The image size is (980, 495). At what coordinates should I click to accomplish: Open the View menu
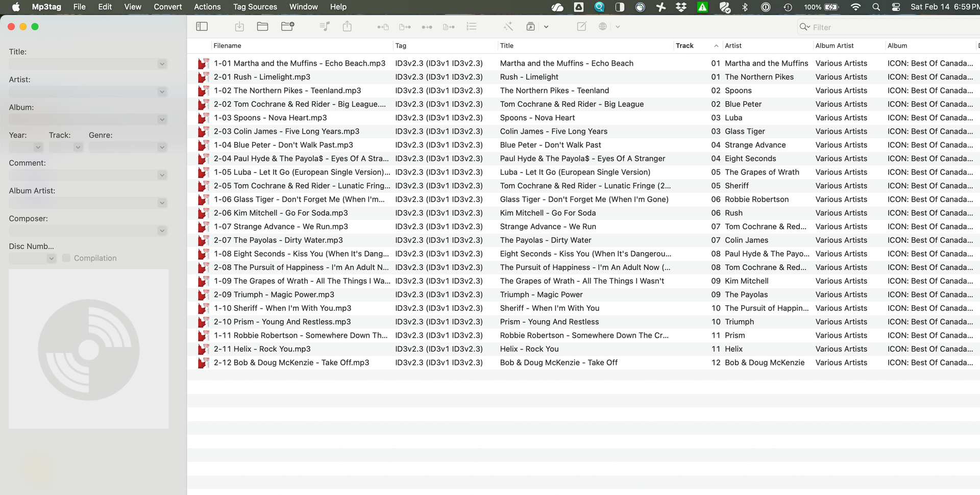pyautogui.click(x=133, y=7)
